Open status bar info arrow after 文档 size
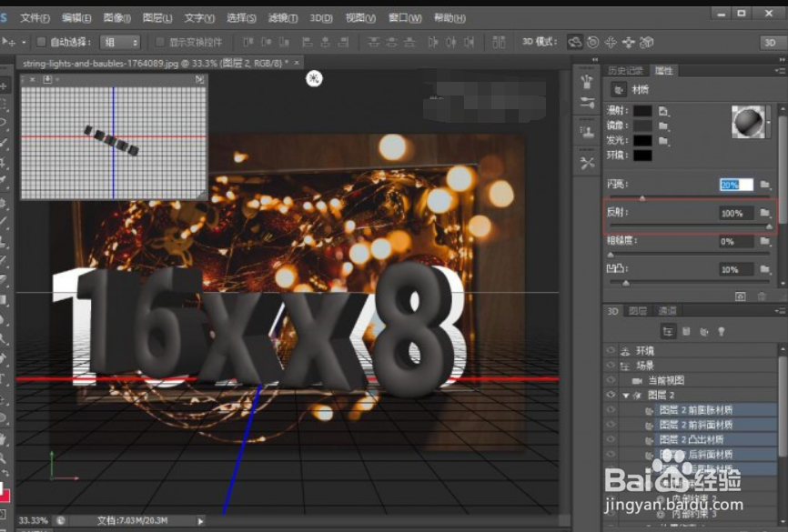Screen dimensions: 788x532 pyautogui.click(x=200, y=521)
